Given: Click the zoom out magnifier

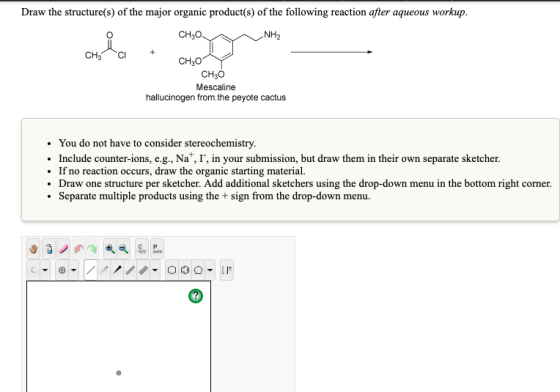Looking at the screenshot, I should point(124,249).
